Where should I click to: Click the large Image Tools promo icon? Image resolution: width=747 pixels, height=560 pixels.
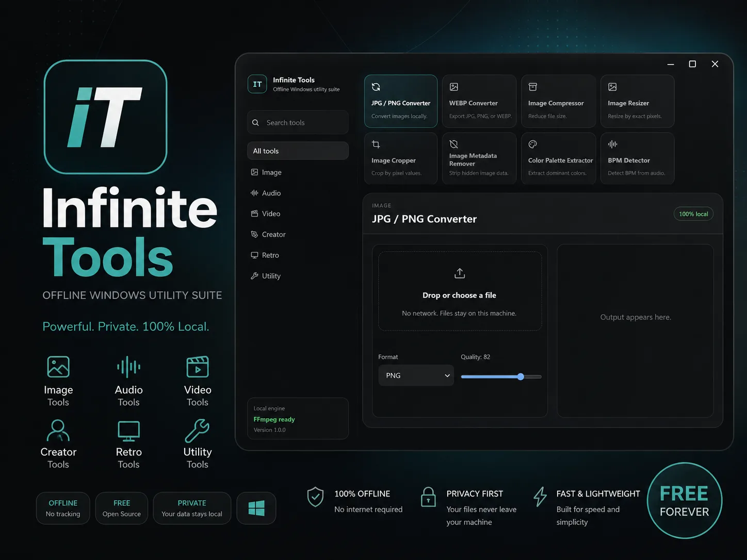tap(58, 367)
